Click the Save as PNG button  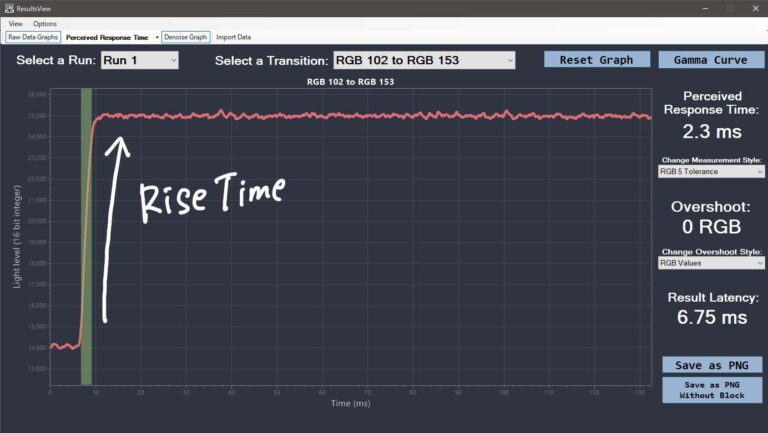[x=711, y=364]
